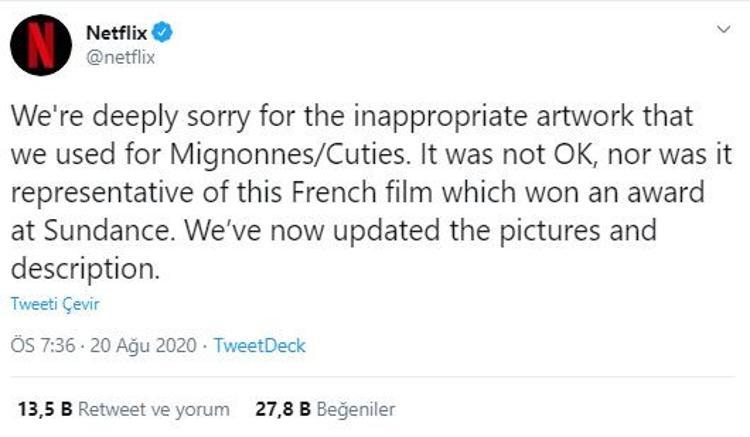The height and width of the screenshot is (437, 750).
Task: Click the final word description in tweet
Action: click(x=85, y=270)
